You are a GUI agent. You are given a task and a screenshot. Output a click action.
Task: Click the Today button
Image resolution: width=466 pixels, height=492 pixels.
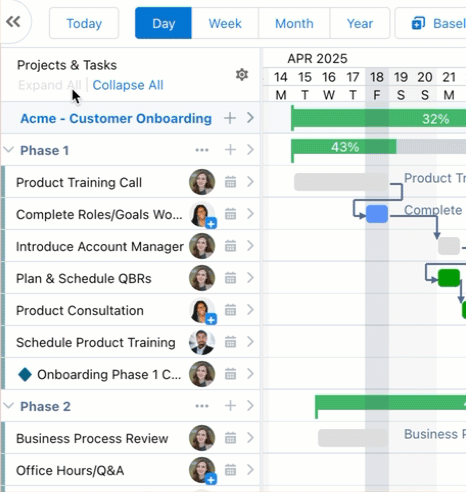click(x=84, y=23)
